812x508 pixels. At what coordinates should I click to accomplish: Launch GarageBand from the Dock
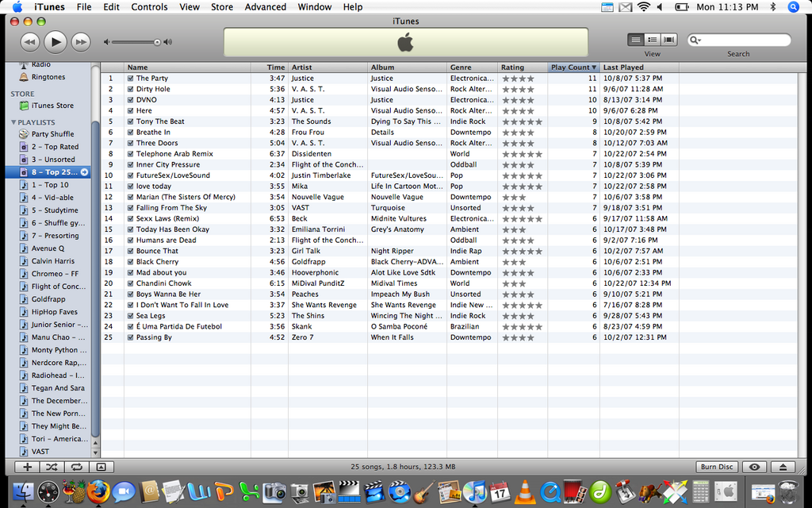(425, 491)
